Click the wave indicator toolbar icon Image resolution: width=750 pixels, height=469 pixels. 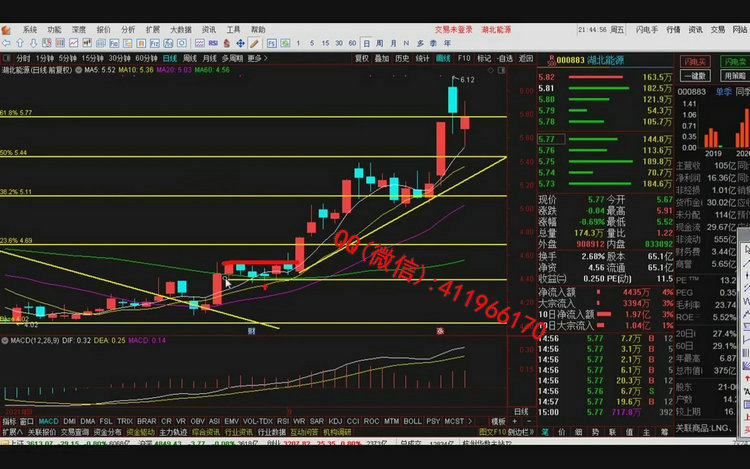[x=199, y=44]
